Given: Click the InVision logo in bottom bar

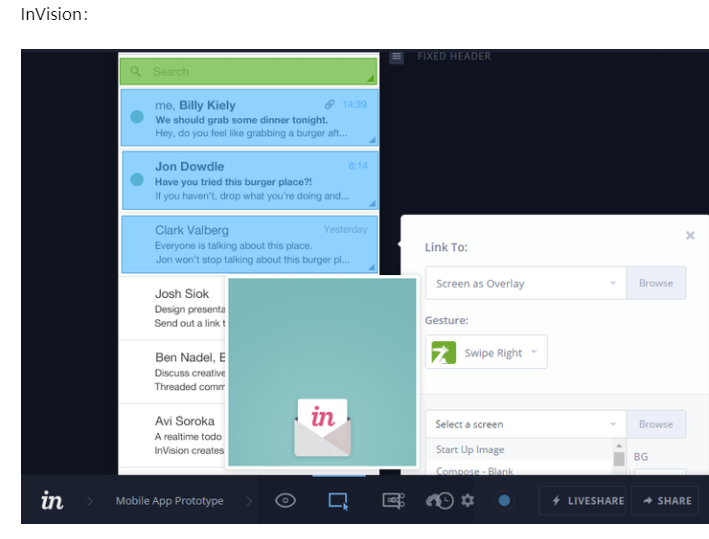Looking at the screenshot, I should 52,501.
